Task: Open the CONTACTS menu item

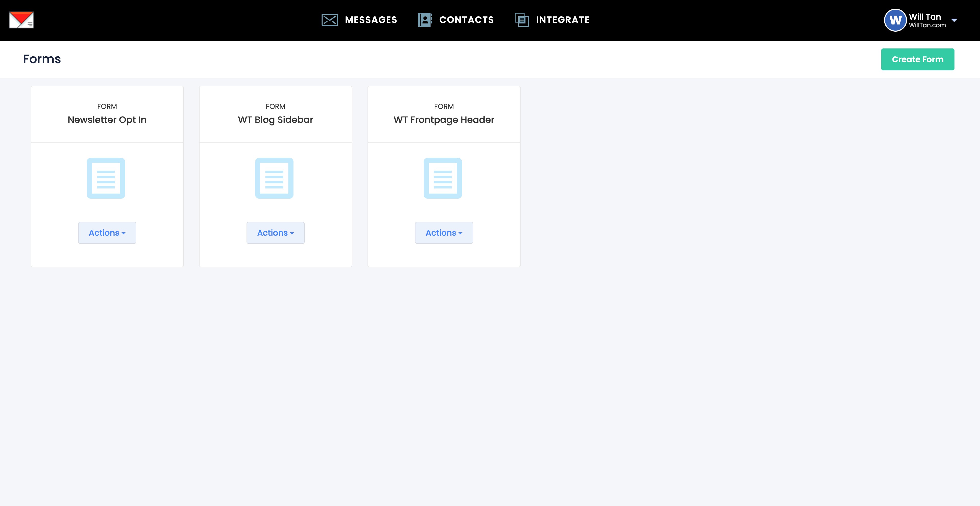Action: click(467, 20)
